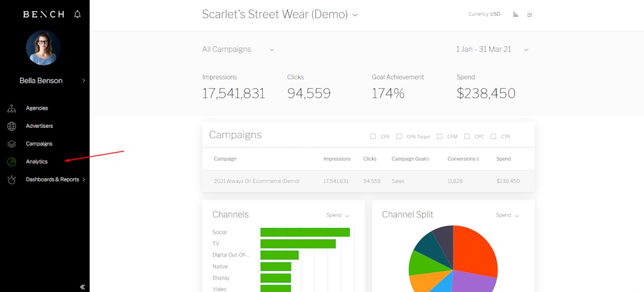Open the 1 Jan - 31 Mar 21 date range
This screenshot has height=292, width=644.
(493, 49)
